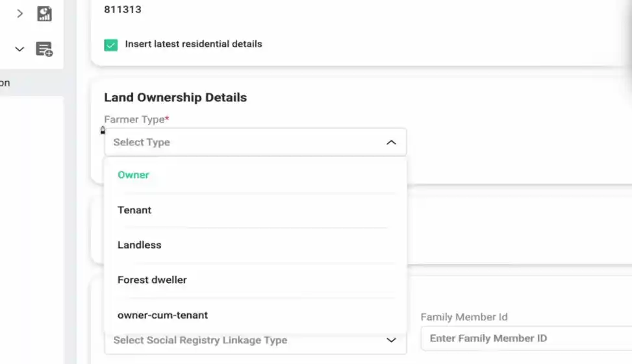Click the Select Type dropdown field

(247, 142)
